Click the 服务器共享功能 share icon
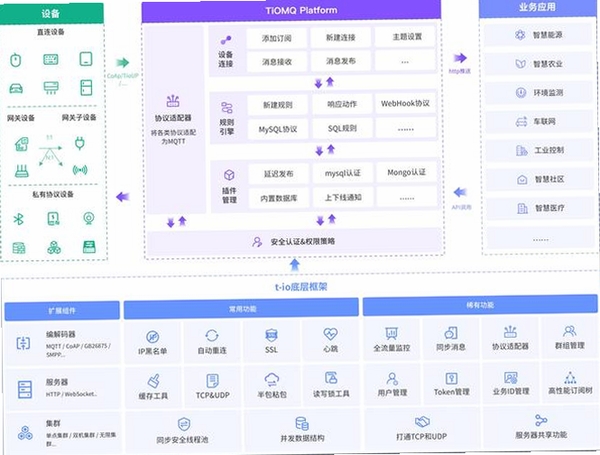 point(541,420)
